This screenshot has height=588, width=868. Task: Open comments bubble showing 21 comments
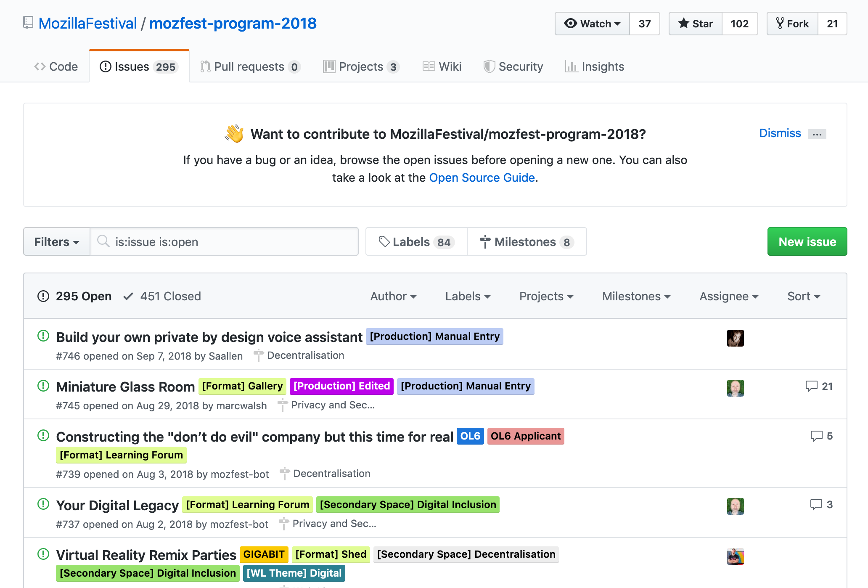[818, 386]
